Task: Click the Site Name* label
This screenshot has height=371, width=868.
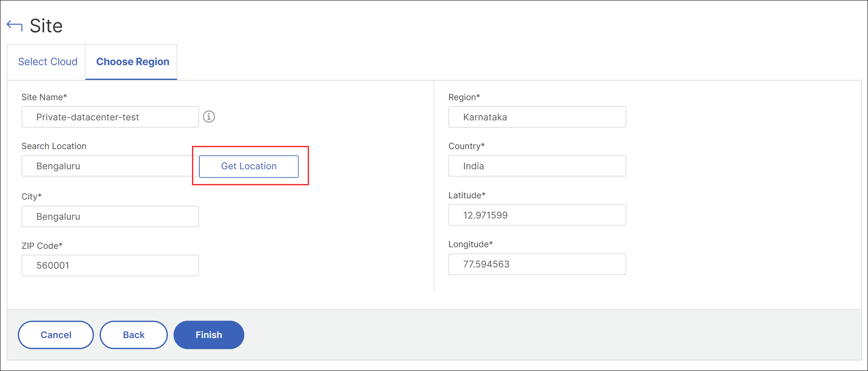Action: click(44, 97)
